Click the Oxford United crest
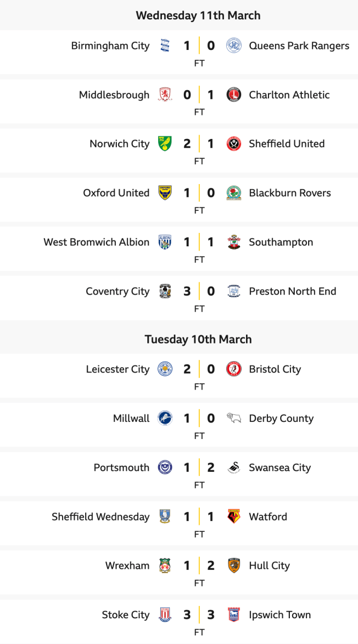Viewport: 358px width, 644px height. [165, 193]
